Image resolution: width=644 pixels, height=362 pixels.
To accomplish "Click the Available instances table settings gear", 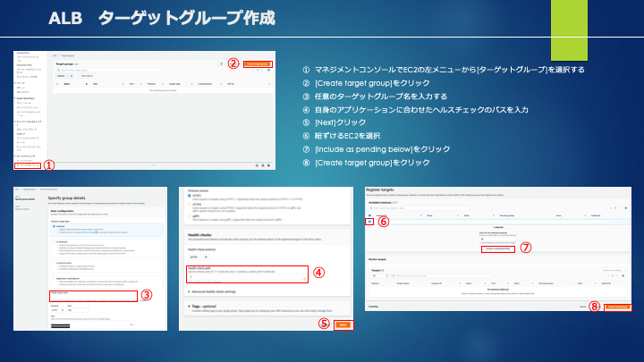I will coord(625,208).
